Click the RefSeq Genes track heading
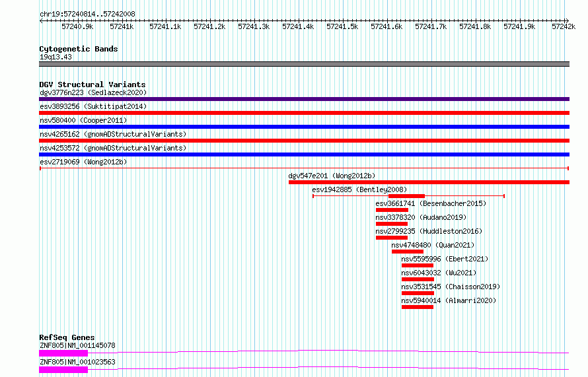This screenshot has width=588, height=377. point(67,337)
